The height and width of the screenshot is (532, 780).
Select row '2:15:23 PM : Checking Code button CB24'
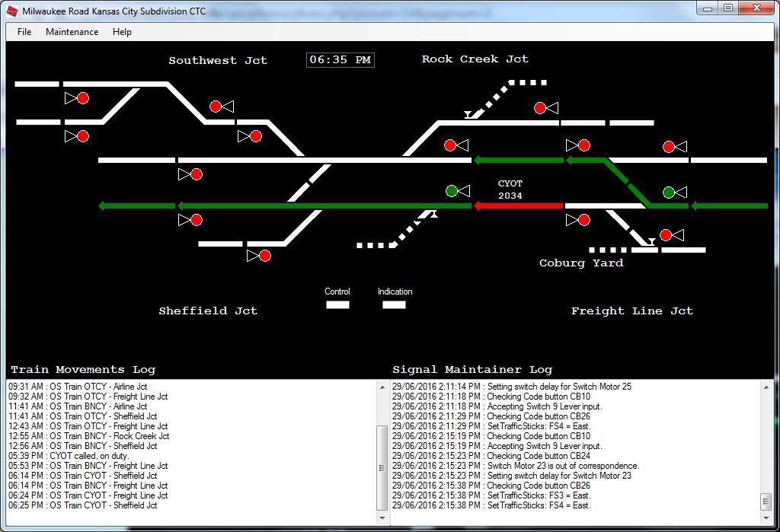(491, 456)
